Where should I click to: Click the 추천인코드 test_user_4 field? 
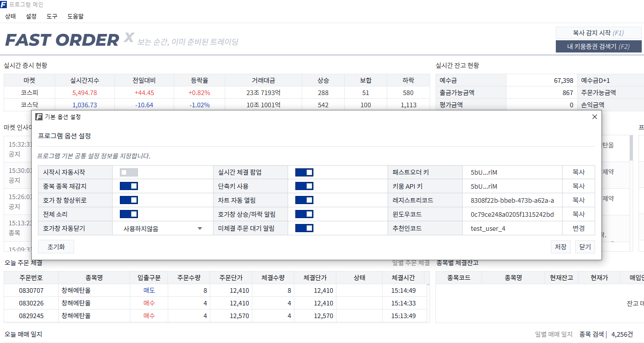click(x=512, y=229)
